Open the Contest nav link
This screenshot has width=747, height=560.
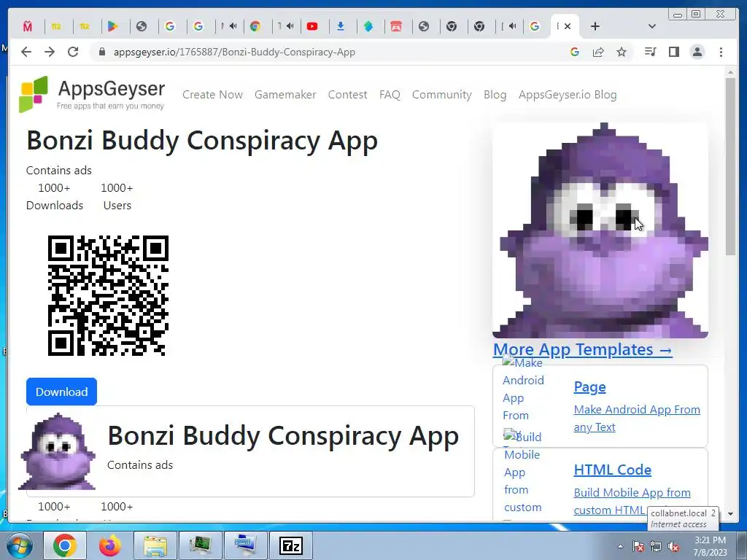[x=347, y=95]
